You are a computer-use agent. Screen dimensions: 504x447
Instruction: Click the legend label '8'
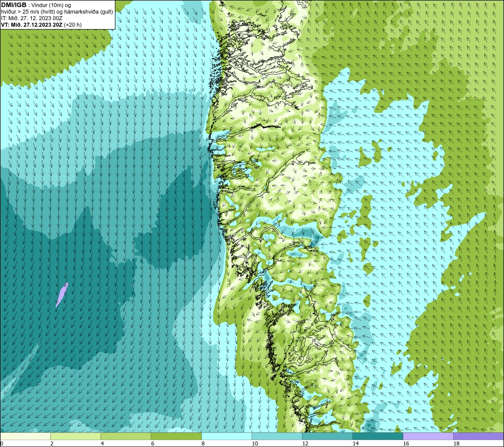pyautogui.click(x=203, y=443)
